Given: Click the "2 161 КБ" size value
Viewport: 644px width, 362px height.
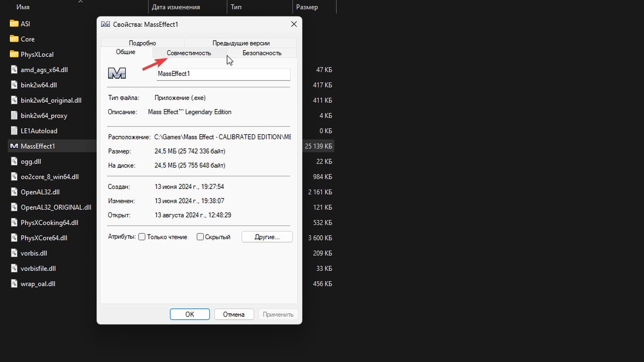Looking at the screenshot, I should point(320,192).
